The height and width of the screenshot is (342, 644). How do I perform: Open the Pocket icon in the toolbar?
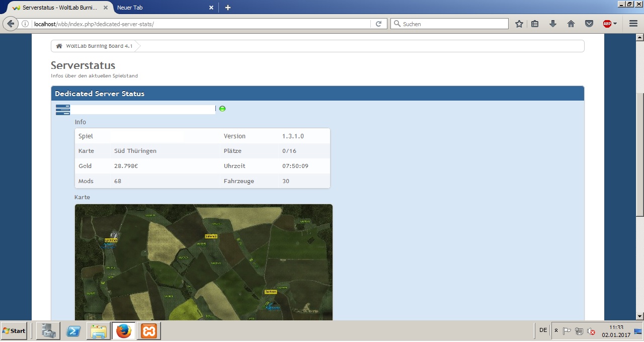[589, 24]
